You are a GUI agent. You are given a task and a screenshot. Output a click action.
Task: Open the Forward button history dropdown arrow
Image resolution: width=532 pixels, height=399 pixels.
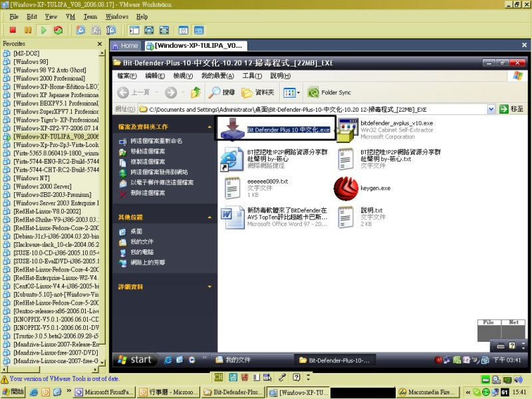tap(184, 92)
